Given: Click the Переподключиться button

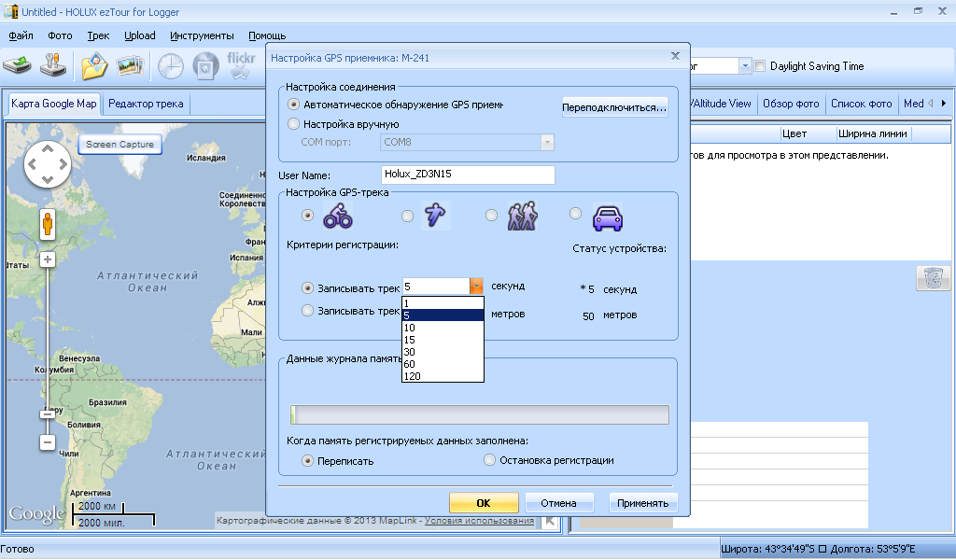Looking at the screenshot, I should pyautogui.click(x=614, y=107).
